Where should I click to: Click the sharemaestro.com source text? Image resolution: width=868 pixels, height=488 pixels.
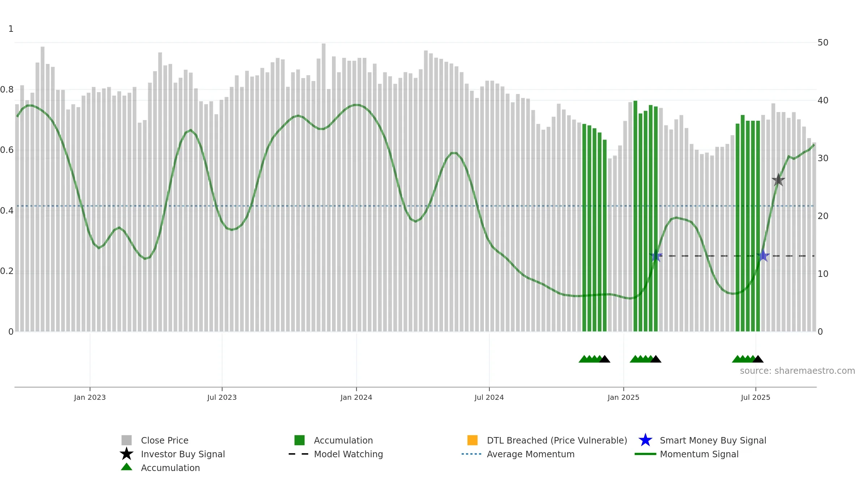coord(797,371)
